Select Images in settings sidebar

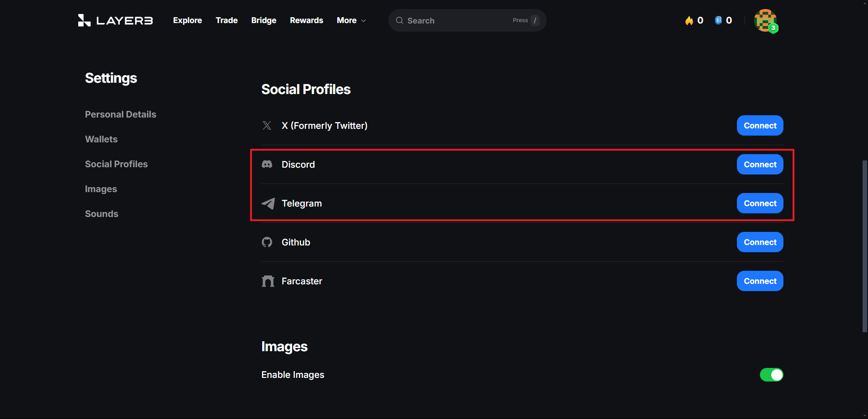101,189
